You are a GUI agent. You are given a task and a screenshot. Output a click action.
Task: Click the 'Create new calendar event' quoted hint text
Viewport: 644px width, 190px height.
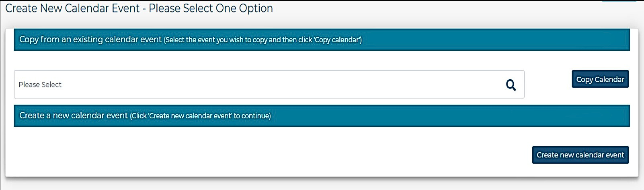[x=190, y=116]
